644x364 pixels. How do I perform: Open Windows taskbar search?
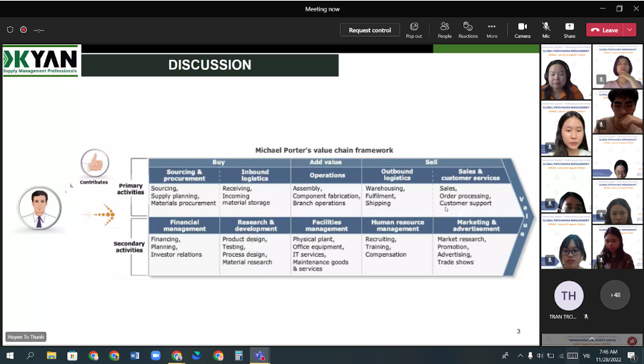[31, 355]
